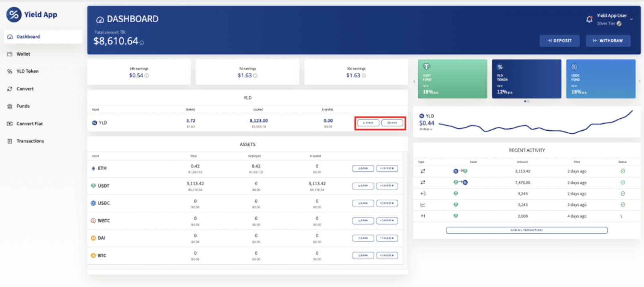This screenshot has height=287, width=644.
Task: Click the Stake button for YLD
Action: point(368,123)
